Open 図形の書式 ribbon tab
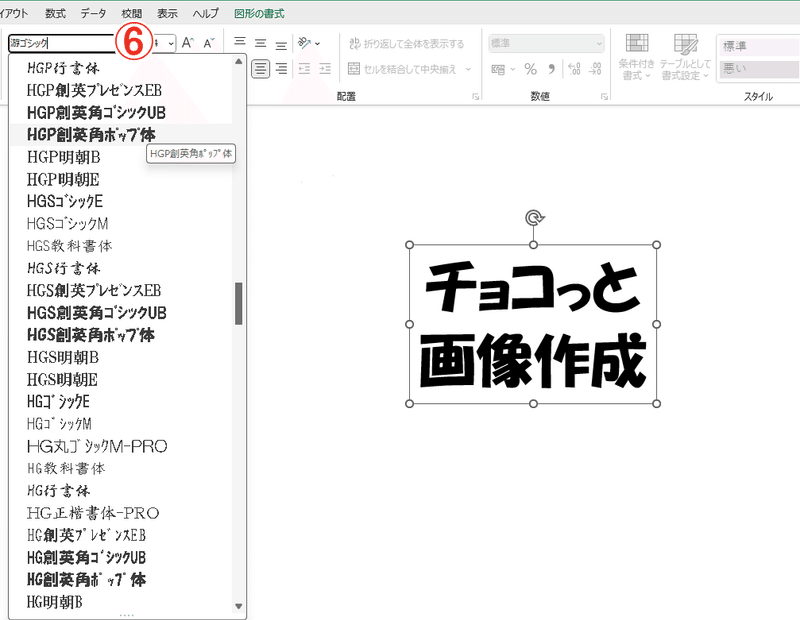800x620 pixels. pyautogui.click(x=259, y=14)
